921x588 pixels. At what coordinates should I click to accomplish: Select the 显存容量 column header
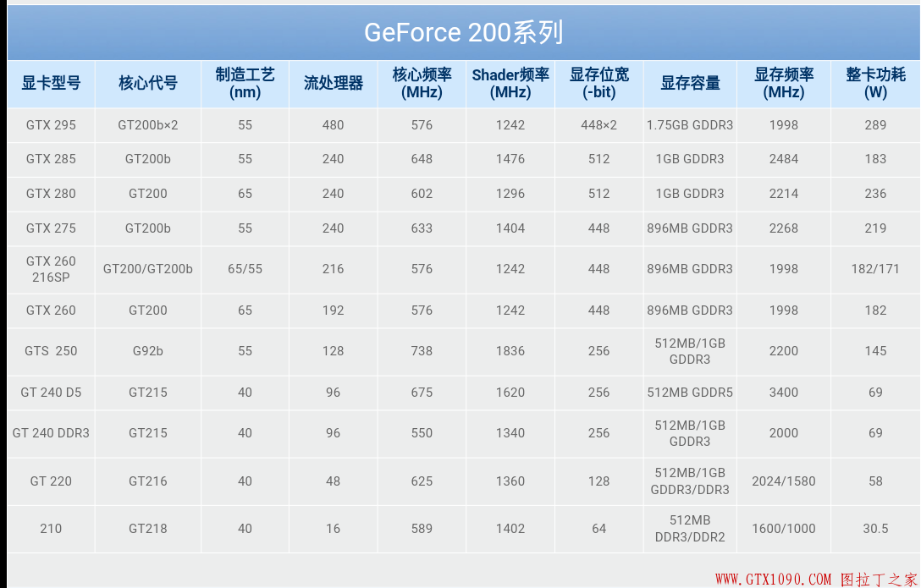point(690,83)
